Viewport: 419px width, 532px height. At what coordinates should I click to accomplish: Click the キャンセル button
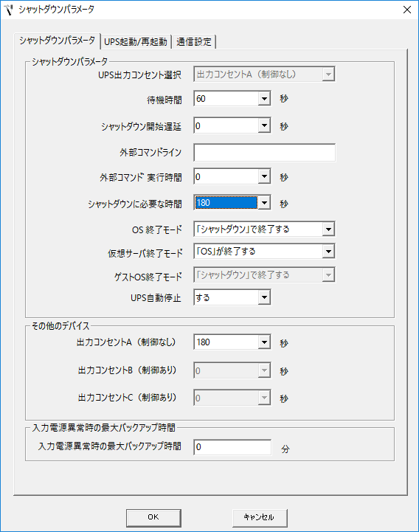click(x=260, y=517)
